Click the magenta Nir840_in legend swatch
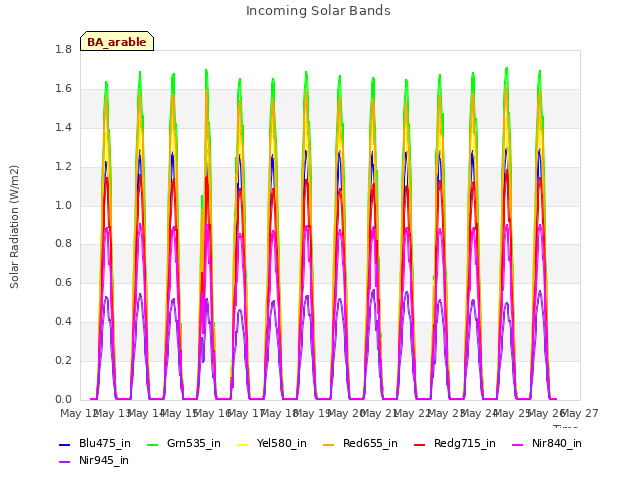 pyautogui.click(x=518, y=444)
